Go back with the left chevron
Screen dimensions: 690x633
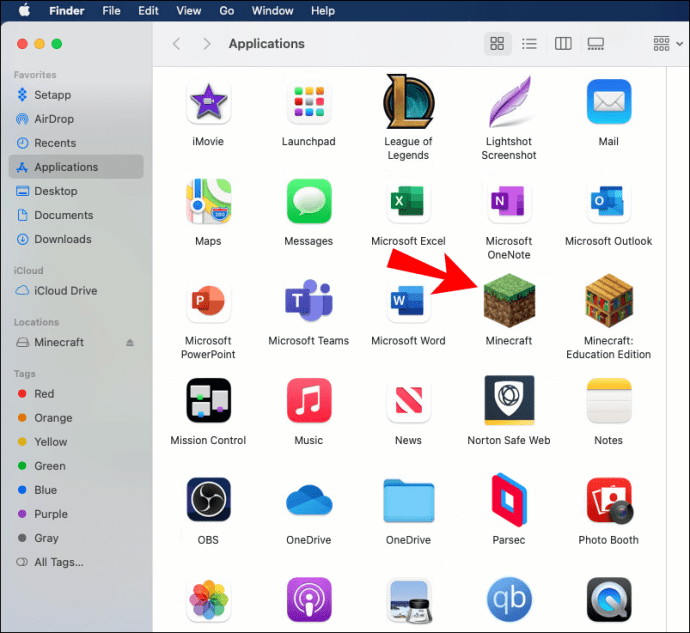click(176, 44)
